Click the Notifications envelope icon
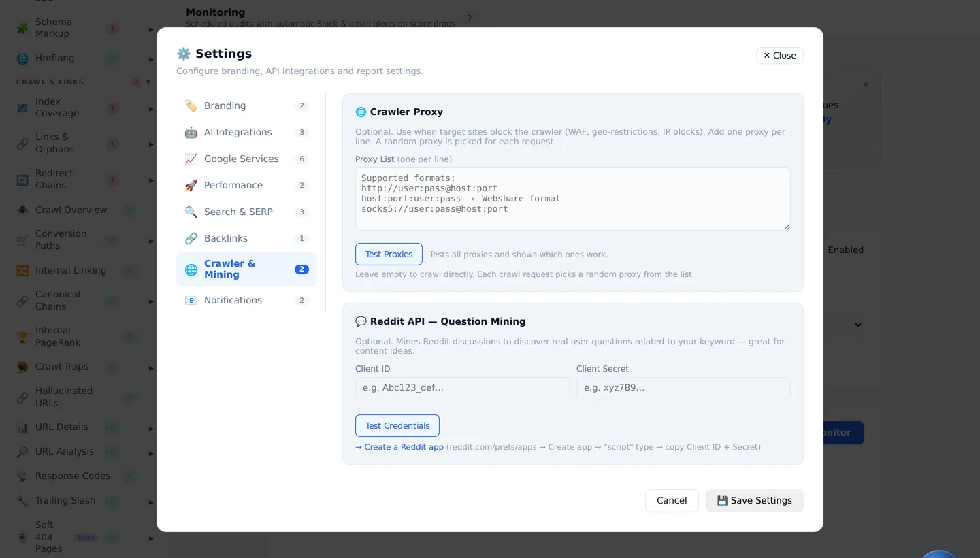Screen dimensions: 980x558 (x=191, y=300)
